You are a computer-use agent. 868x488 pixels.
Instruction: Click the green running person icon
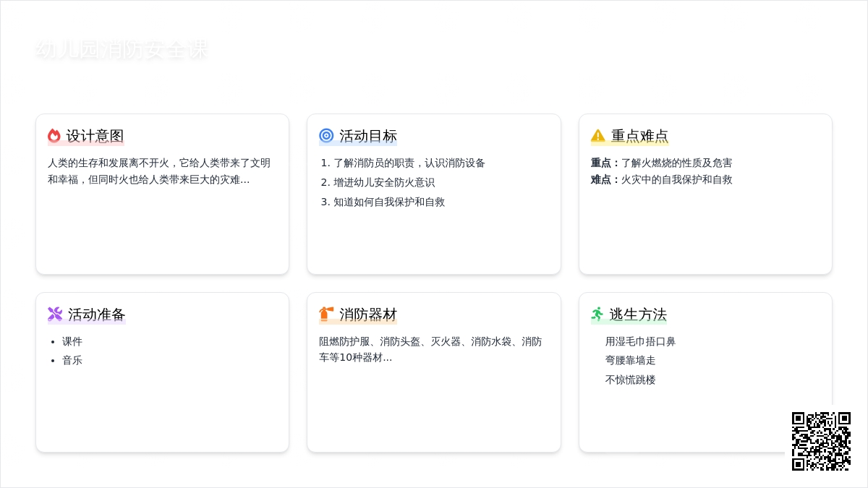point(597,314)
